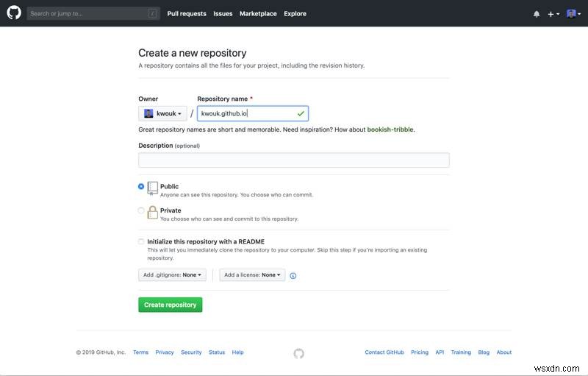This screenshot has width=588, height=376.
Task: Open the Privacy footer link
Action: click(x=165, y=352)
